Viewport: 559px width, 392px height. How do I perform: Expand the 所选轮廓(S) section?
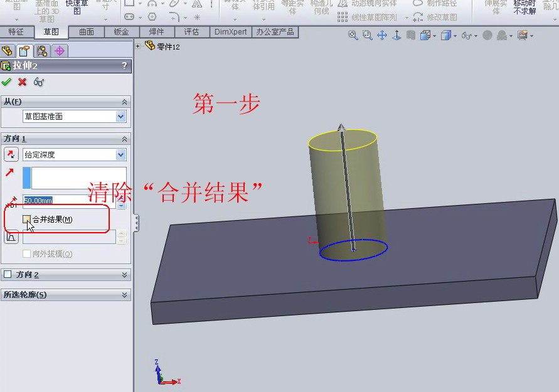click(124, 295)
